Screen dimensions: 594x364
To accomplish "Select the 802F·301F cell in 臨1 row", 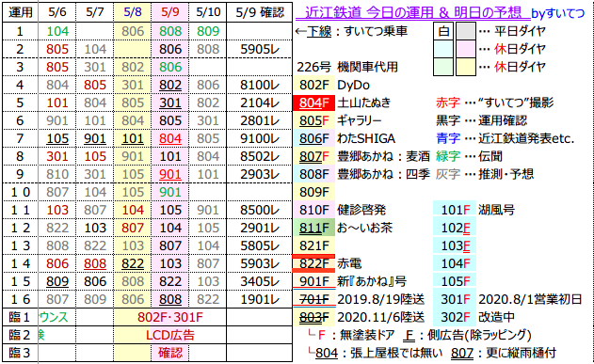I will point(170,317).
